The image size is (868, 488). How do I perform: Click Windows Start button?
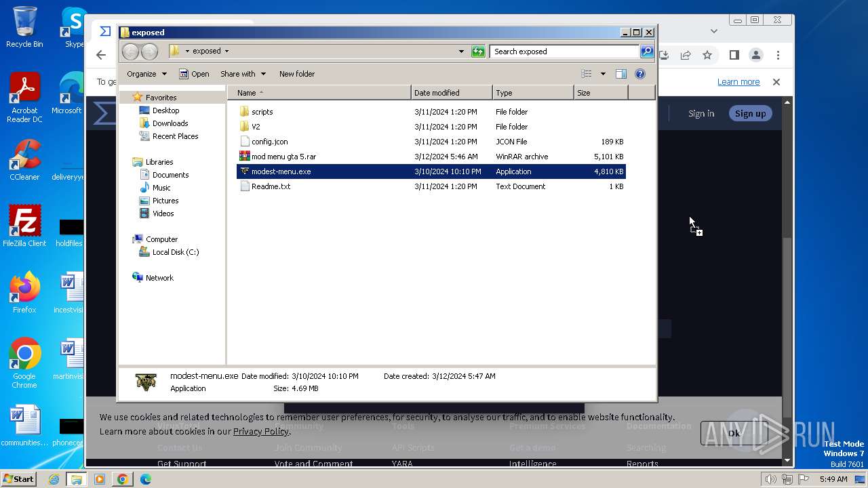click(18, 479)
